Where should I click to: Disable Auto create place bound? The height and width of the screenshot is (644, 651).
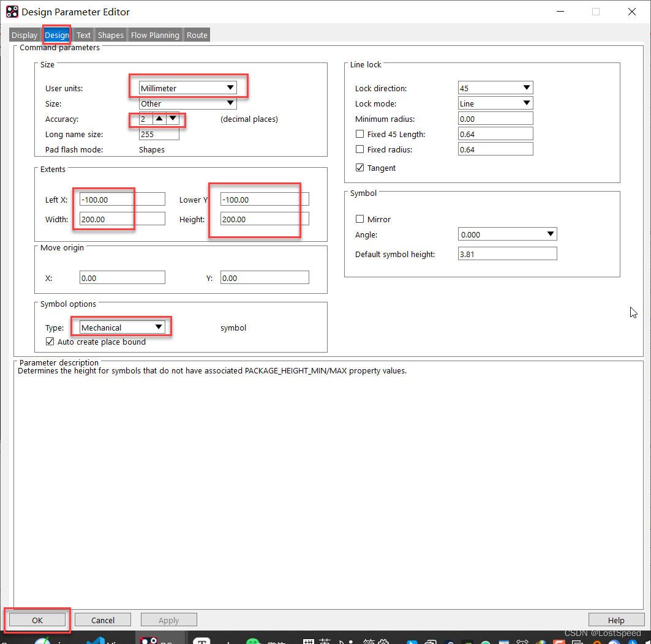50,342
